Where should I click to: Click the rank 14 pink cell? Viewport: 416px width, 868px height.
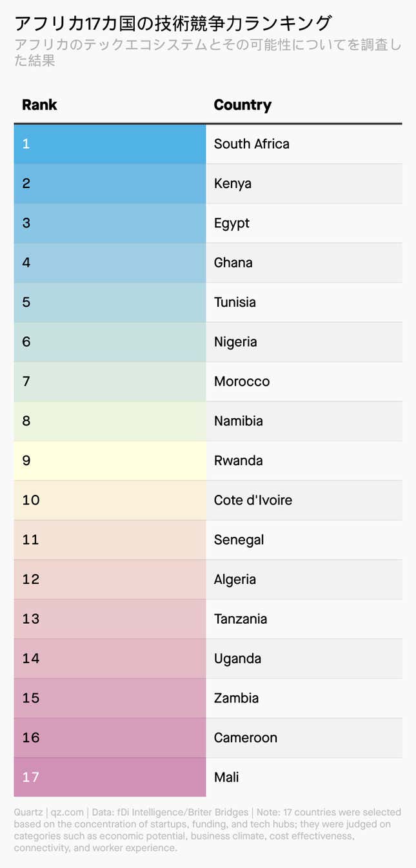(110, 659)
